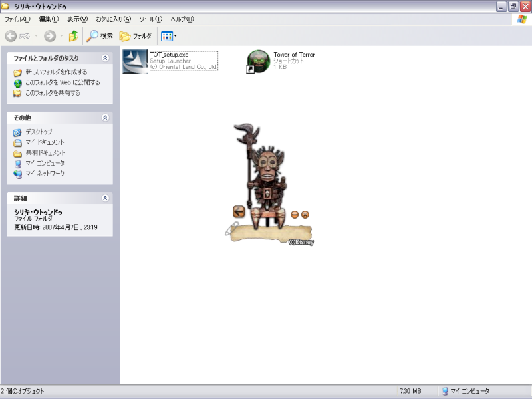This screenshot has width=532, height=399.
Task: Collapse the ファイルとフォルダのタスク panel
Action: coord(105,58)
